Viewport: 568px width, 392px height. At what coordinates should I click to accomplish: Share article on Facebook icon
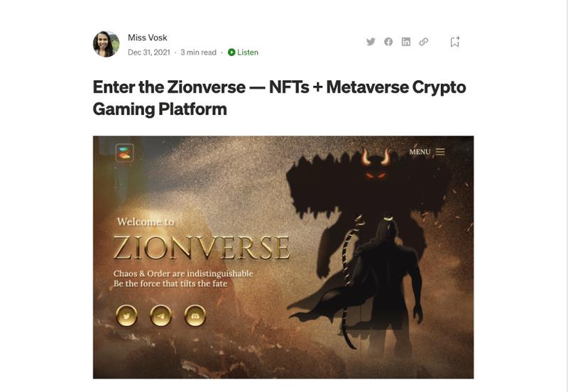click(x=388, y=42)
